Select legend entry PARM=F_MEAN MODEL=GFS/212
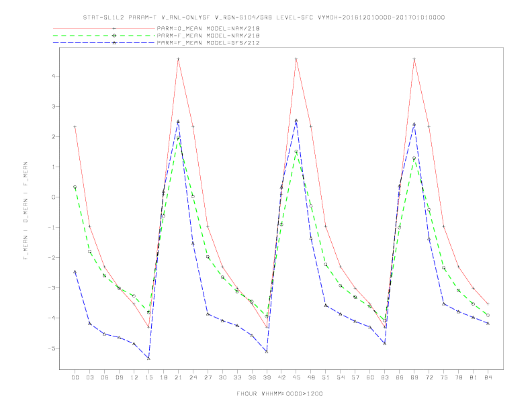 point(208,43)
